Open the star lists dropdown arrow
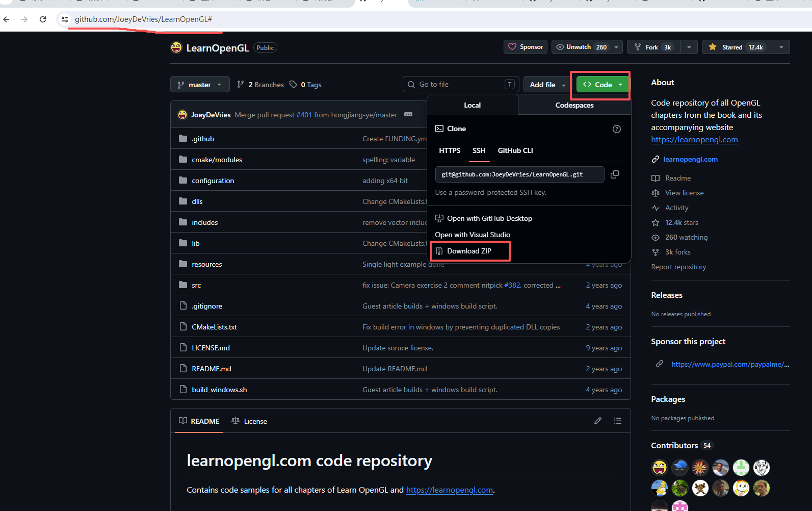The height and width of the screenshot is (511, 812). (x=781, y=47)
